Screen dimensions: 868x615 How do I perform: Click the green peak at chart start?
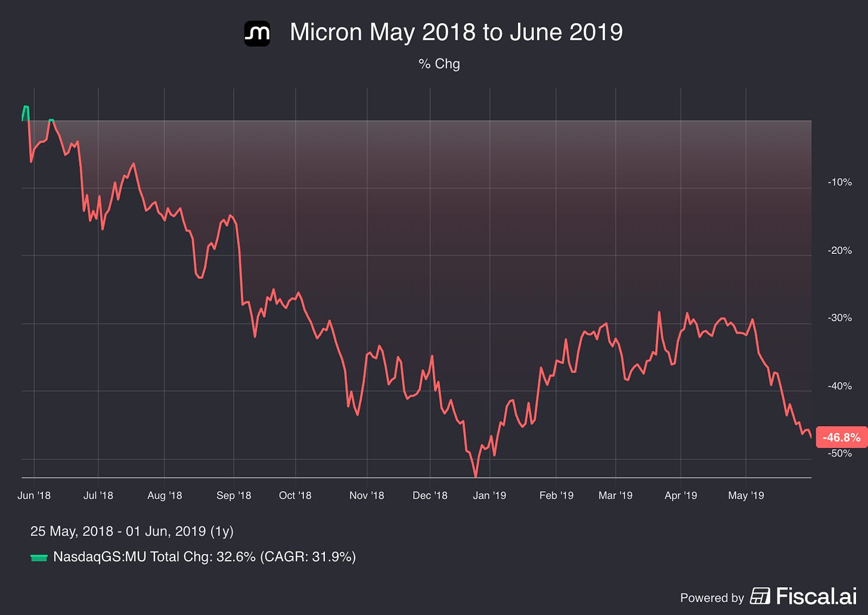coord(25,108)
